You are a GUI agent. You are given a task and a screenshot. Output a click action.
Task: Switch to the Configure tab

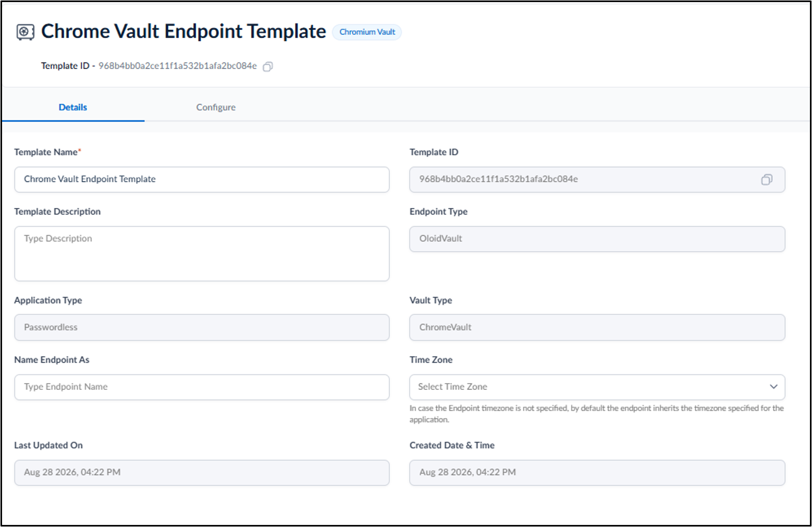click(216, 107)
